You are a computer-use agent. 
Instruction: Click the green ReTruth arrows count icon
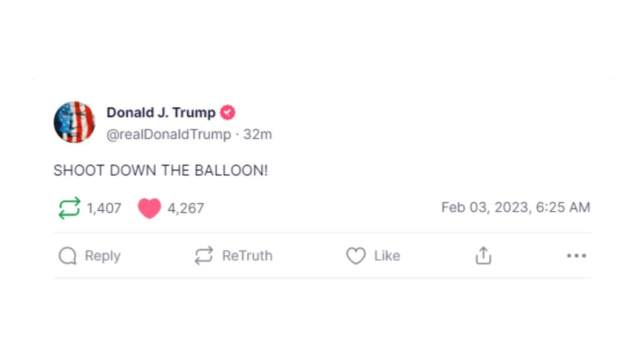coord(69,208)
